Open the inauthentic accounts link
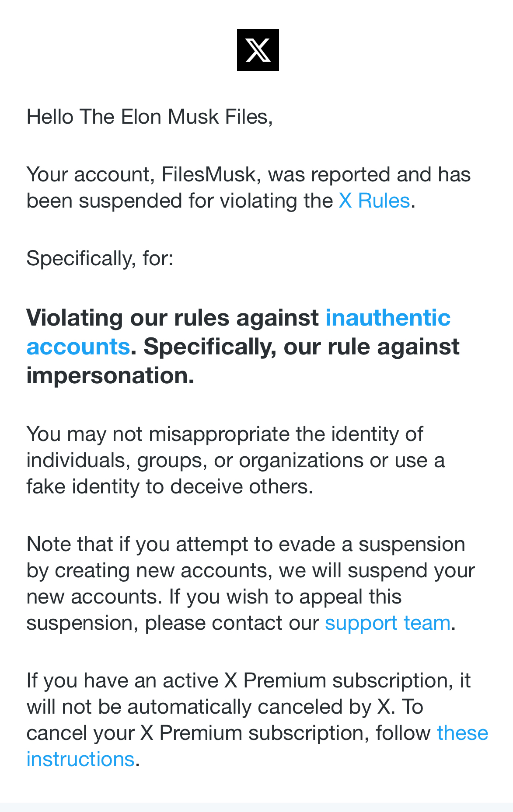The width and height of the screenshot is (513, 812). click(x=387, y=318)
